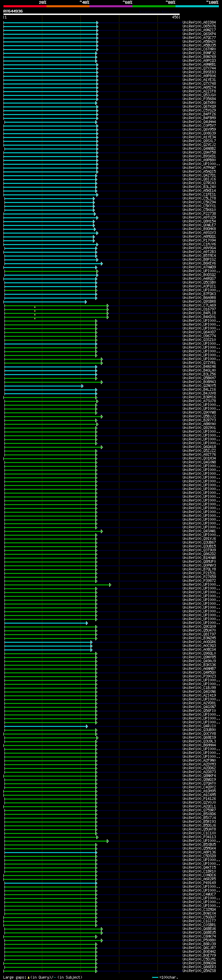
Task: Click the label UniRef100_A3FQI1
Action: tap(199, 286)
